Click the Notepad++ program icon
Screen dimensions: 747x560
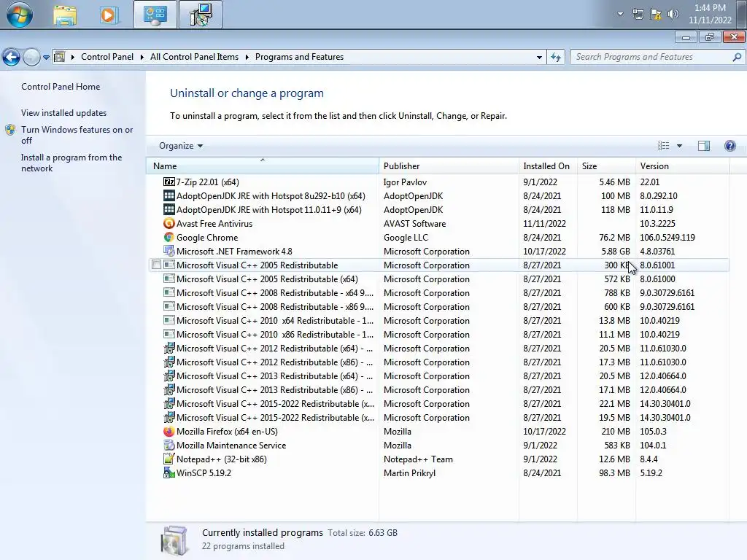point(169,459)
